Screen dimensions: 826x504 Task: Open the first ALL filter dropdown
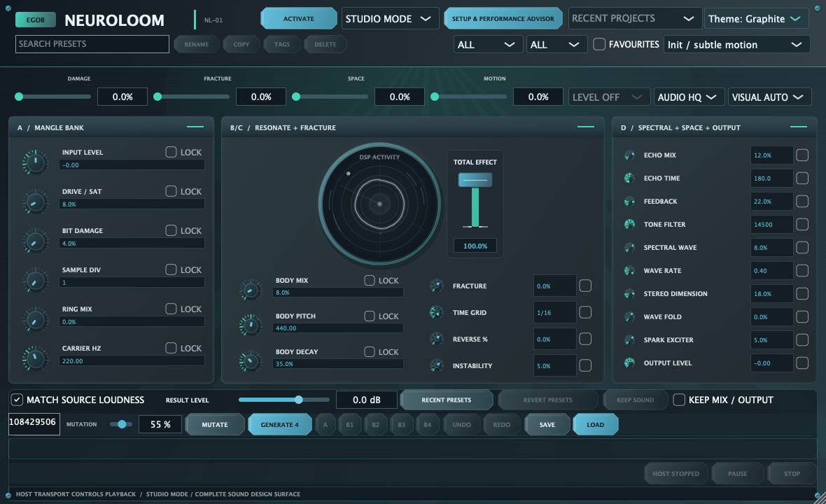click(488, 44)
